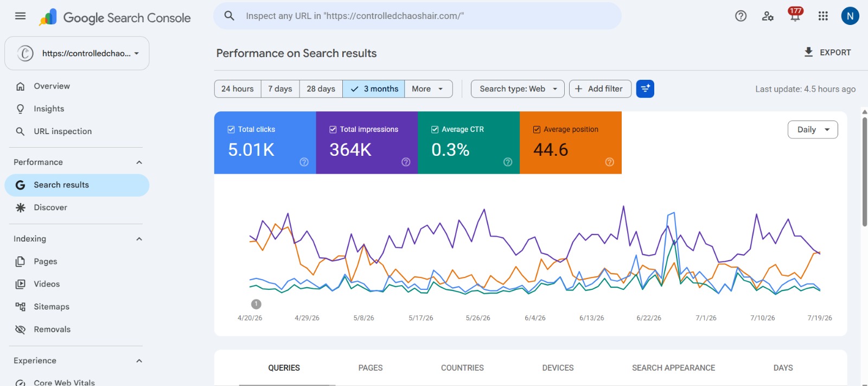
Task: Open the Help question mark icon
Action: tap(741, 16)
